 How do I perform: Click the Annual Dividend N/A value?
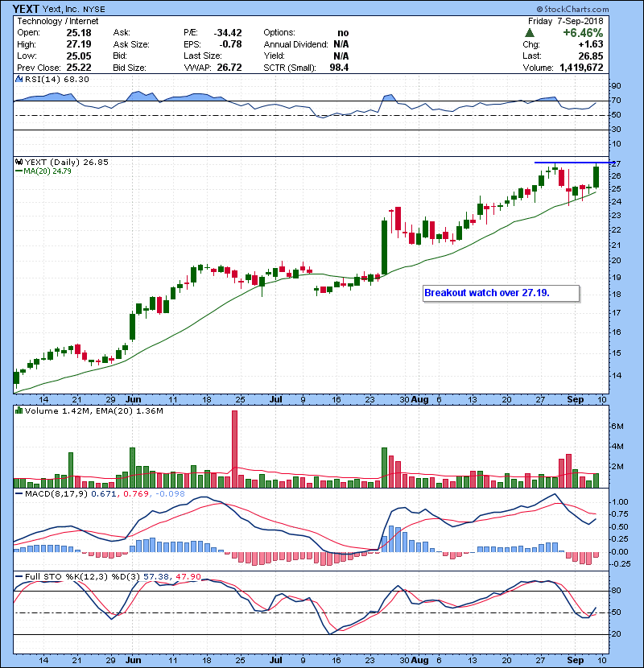[x=341, y=44]
